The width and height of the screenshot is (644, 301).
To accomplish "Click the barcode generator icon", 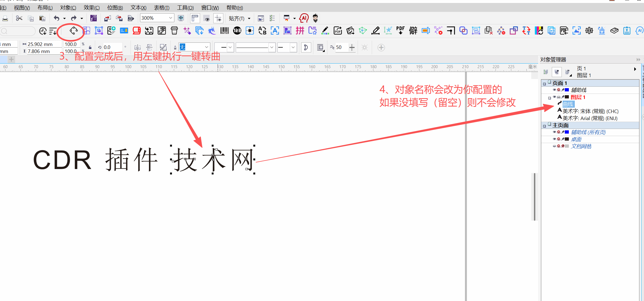I will 224,31.
